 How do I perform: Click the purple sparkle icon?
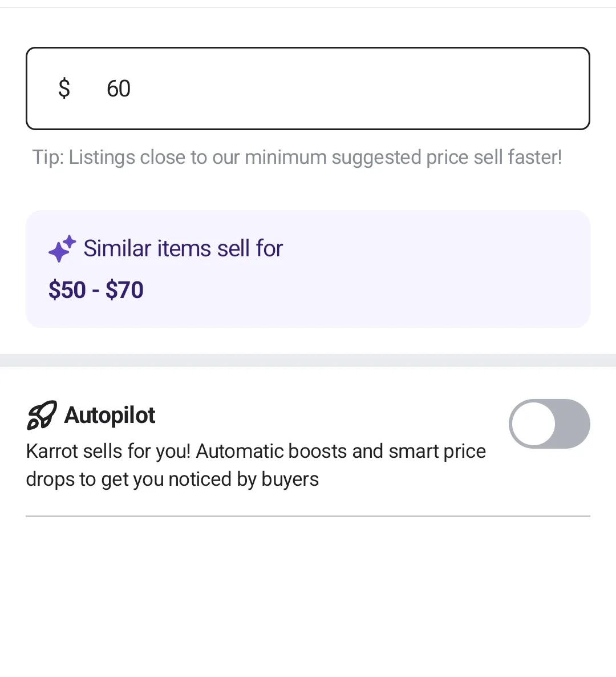62,249
